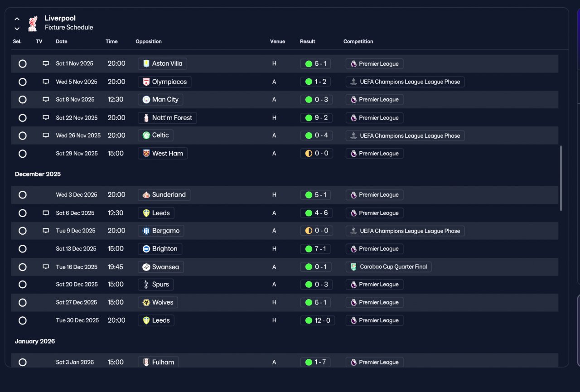The image size is (580, 392).
Task: Click the TV icon for the Swansea fixture
Action: pyautogui.click(x=46, y=267)
